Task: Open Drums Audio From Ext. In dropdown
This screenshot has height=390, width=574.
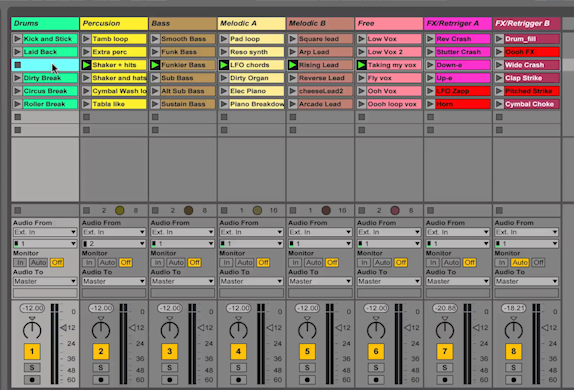Action: pos(45,232)
